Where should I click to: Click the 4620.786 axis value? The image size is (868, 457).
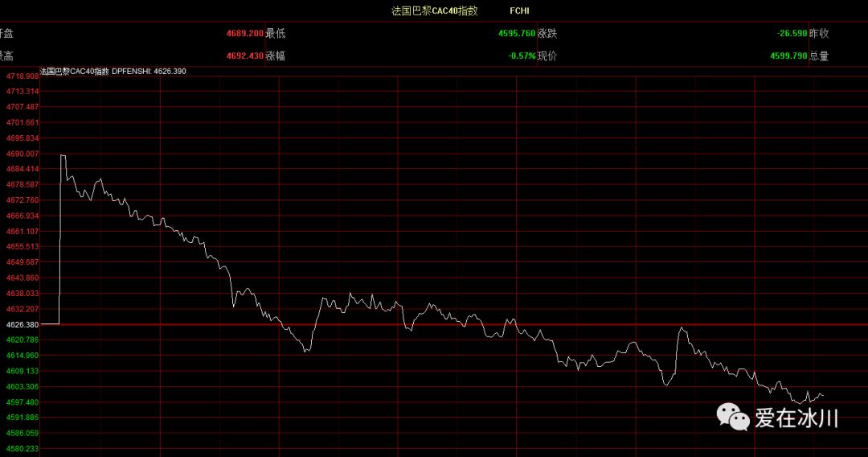[23, 340]
